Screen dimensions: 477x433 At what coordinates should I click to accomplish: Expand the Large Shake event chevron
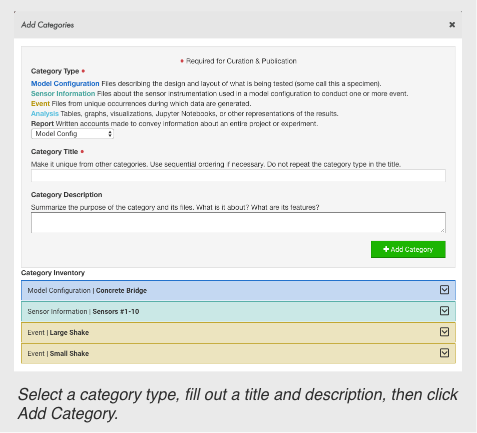click(444, 332)
